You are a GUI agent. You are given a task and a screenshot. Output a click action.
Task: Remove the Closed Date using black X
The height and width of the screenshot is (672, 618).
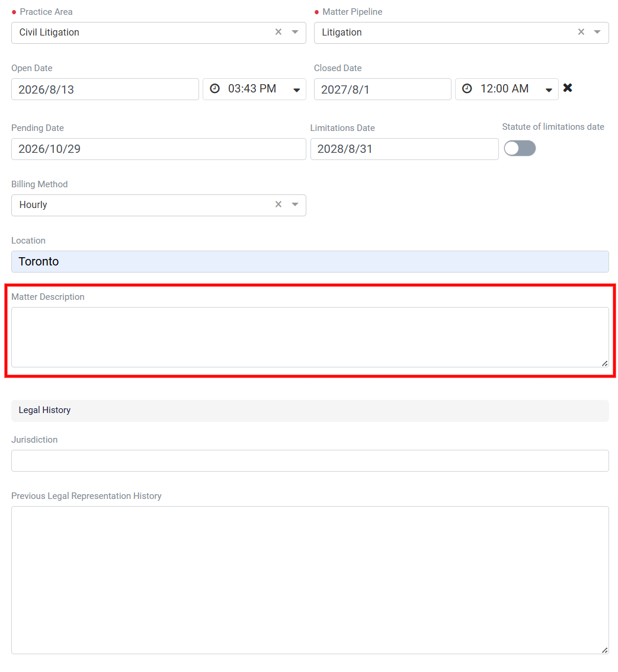pos(568,88)
